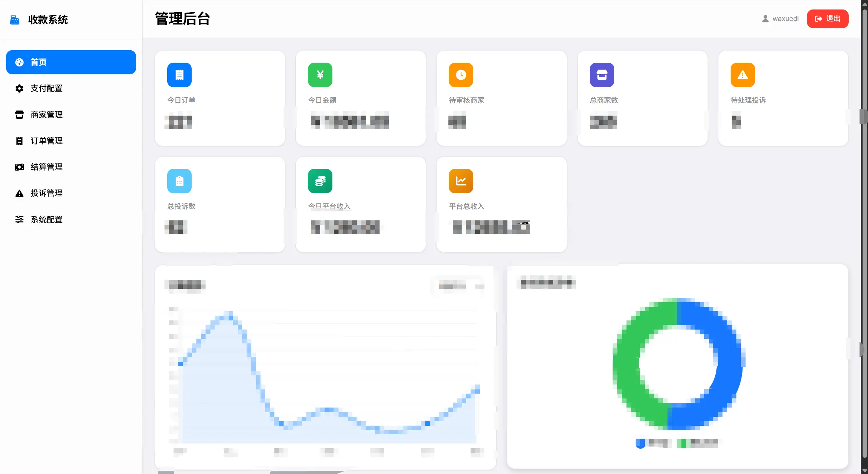The height and width of the screenshot is (474, 868).
Task: Click the line chart icon for 平台总收入
Action: pyautogui.click(x=461, y=181)
